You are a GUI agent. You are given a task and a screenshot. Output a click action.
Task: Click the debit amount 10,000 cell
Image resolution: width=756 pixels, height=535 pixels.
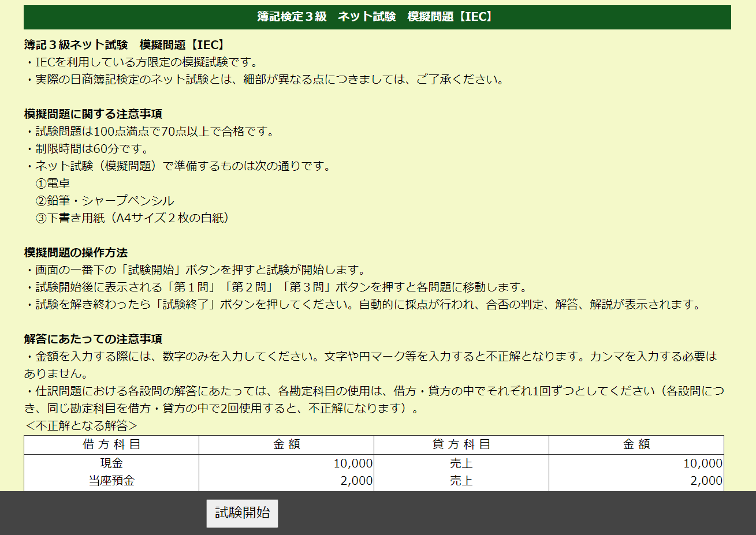click(353, 463)
